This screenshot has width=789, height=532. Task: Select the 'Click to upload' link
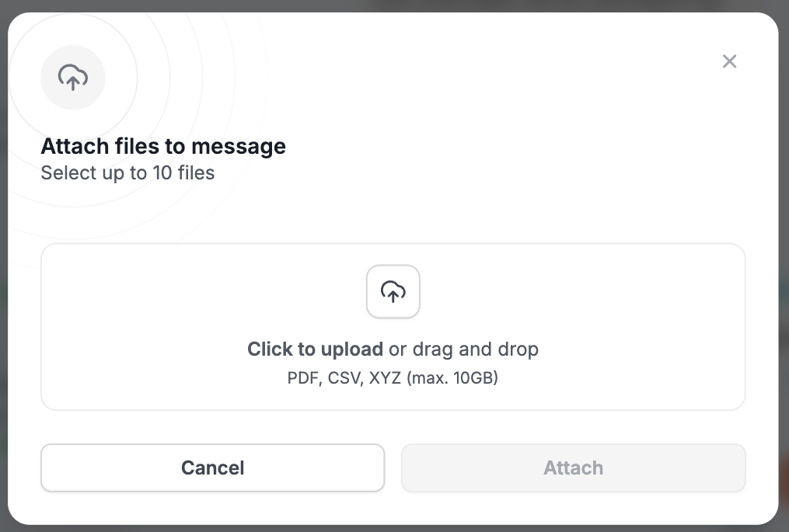tap(315, 349)
